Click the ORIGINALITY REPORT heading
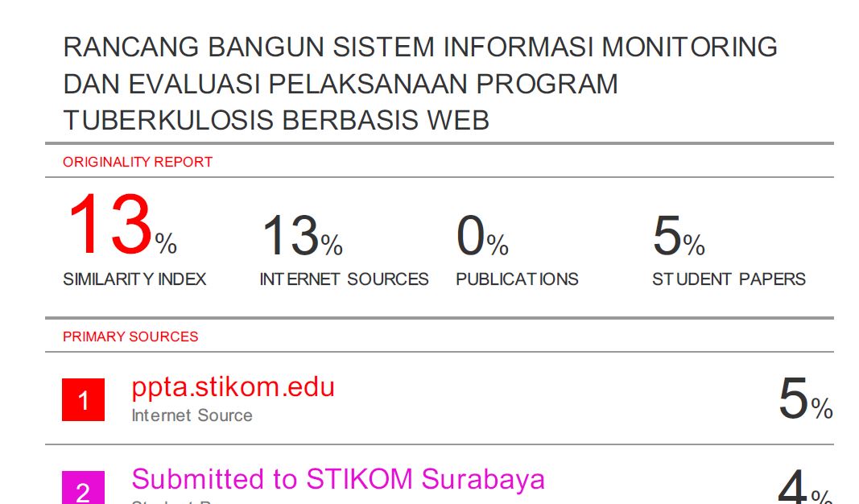The width and height of the screenshot is (859, 504). point(138,162)
